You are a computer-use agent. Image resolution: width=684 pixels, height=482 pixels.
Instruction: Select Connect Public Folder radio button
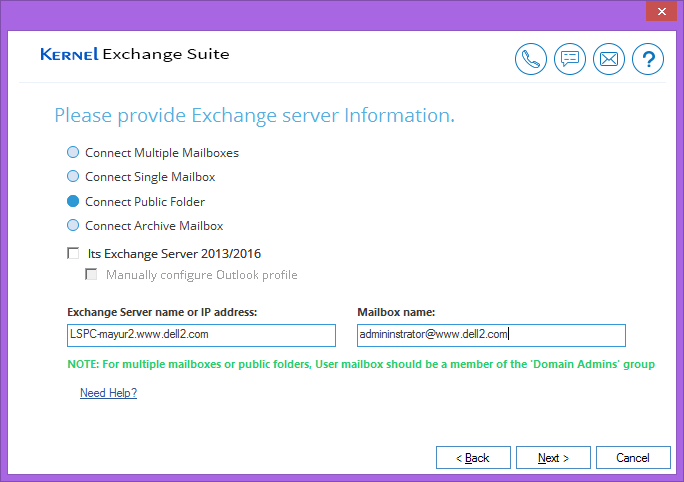[x=73, y=201]
